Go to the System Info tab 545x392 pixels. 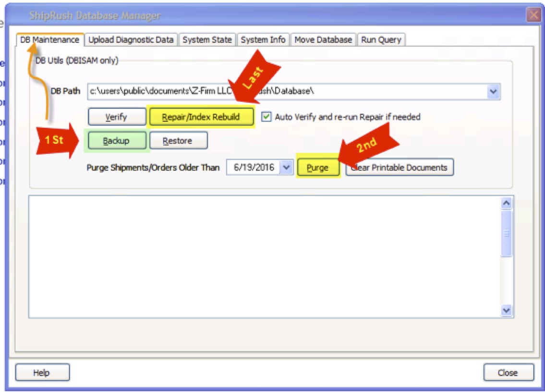pos(263,40)
